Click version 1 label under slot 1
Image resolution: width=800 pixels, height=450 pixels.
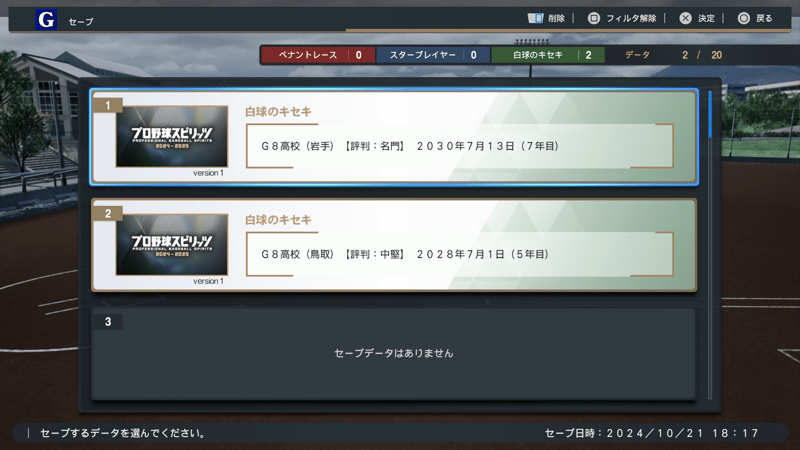tap(208, 173)
